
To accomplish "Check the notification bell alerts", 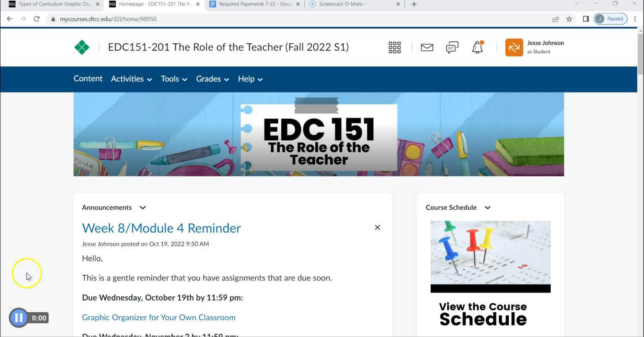I will click(x=477, y=47).
